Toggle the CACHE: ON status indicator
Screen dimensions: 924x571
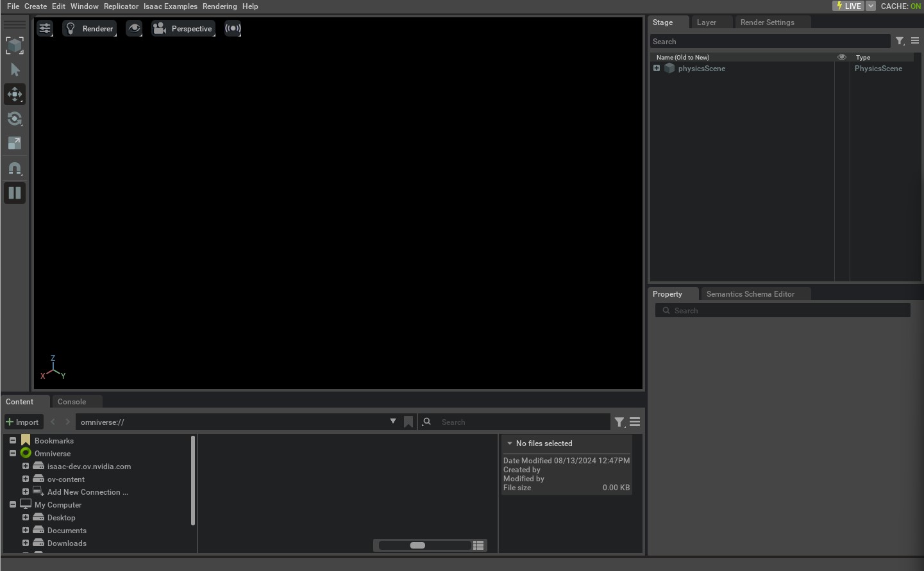[x=900, y=6]
